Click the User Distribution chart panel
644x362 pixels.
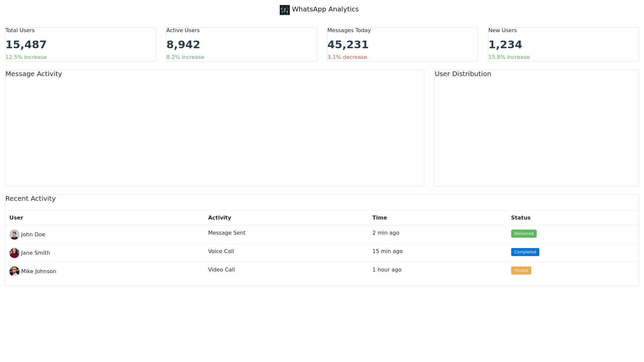(x=537, y=131)
